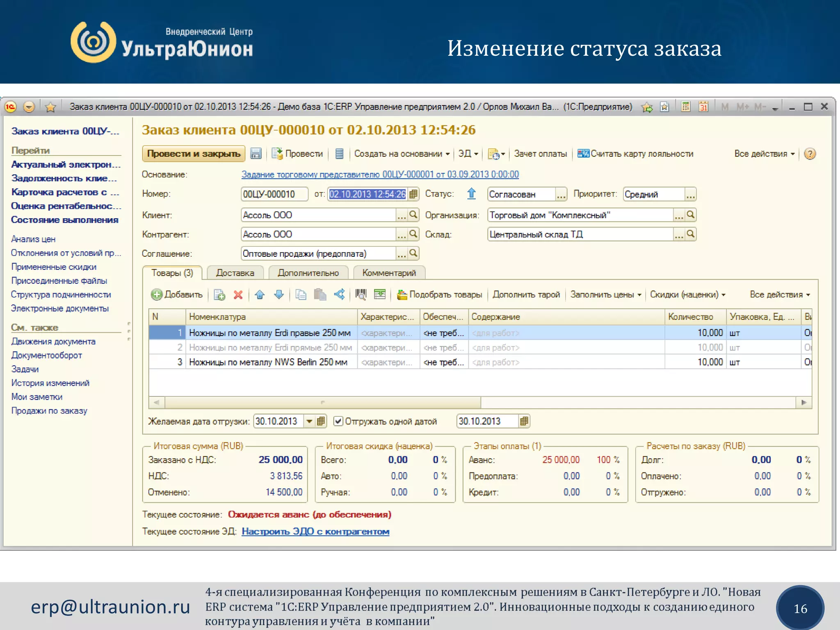
Task: Click Зачет оплаты button
Action: coord(541,154)
